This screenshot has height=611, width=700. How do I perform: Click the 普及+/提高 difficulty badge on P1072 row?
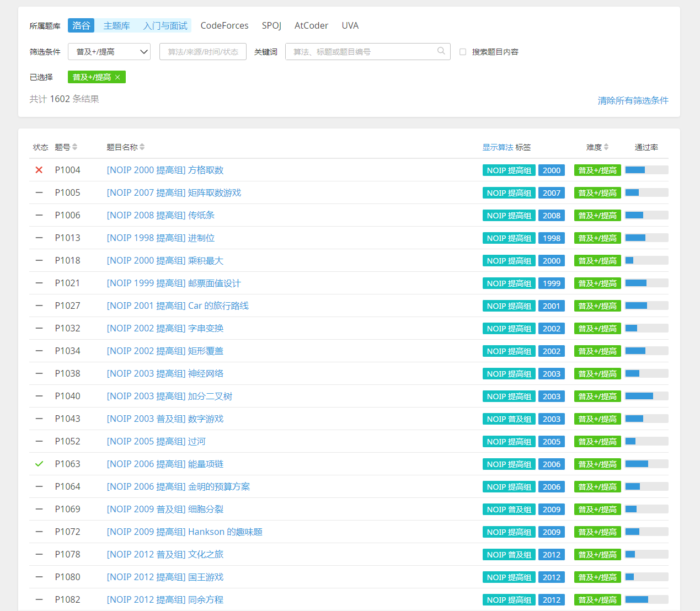(597, 532)
